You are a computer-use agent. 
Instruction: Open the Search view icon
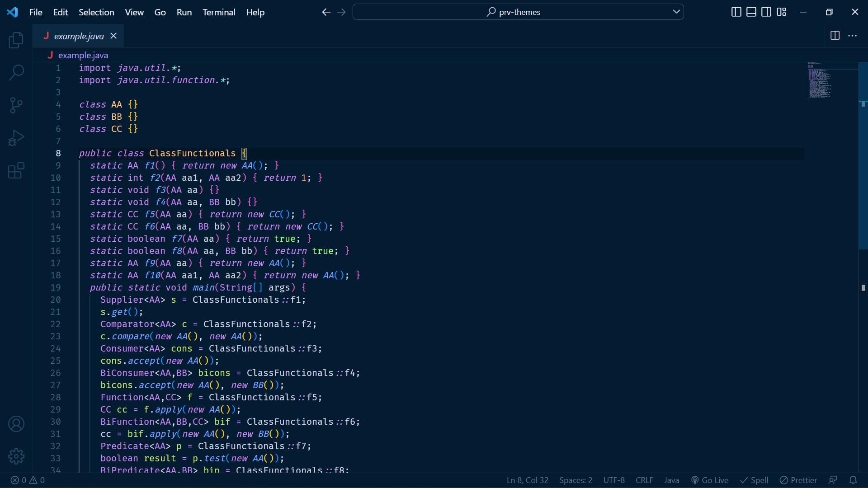16,72
